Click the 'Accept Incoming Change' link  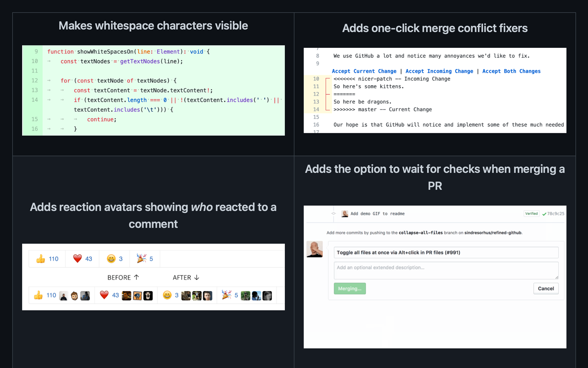tap(439, 71)
